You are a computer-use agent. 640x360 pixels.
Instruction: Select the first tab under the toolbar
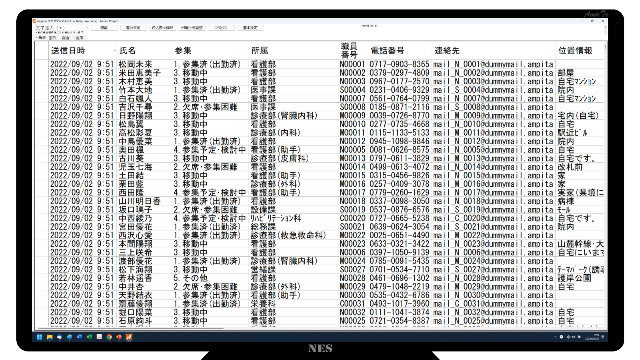pyautogui.click(x=40, y=38)
